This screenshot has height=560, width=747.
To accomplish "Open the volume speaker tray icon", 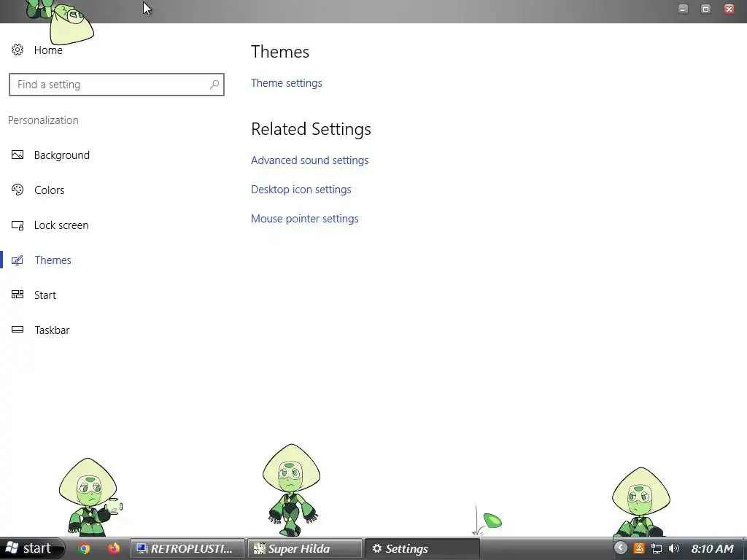I will click(x=673, y=548).
